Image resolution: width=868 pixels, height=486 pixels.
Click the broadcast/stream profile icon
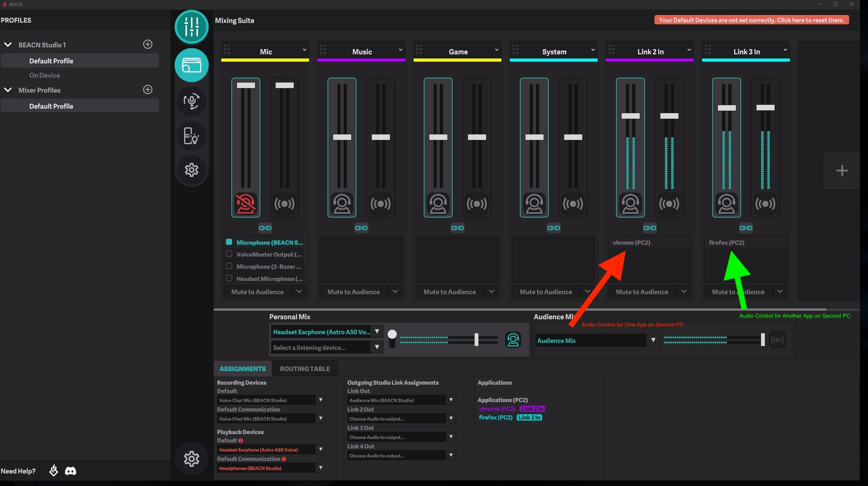click(x=192, y=65)
